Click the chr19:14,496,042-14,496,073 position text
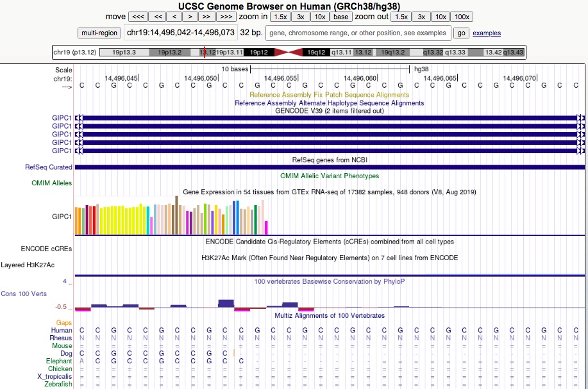The height and width of the screenshot is (389, 588). (x=181, y=33)
